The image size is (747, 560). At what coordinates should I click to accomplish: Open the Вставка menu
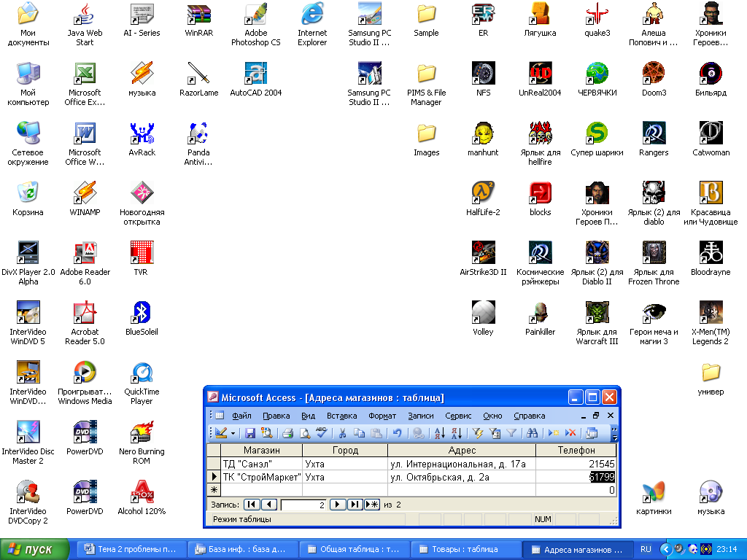[x=341, y=416]
